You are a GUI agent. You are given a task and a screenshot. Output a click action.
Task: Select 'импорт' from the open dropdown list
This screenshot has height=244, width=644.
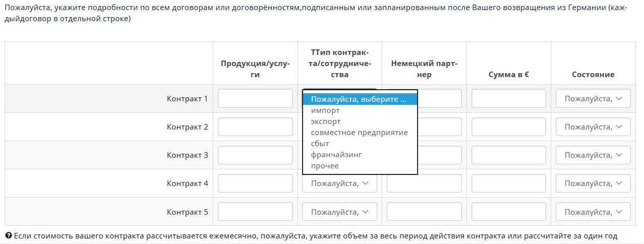point(325,110)
